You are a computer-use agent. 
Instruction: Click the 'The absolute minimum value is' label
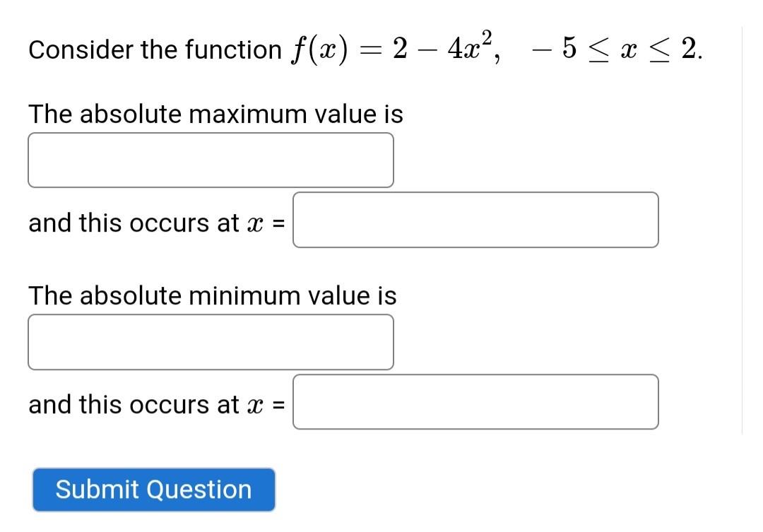pyautogui.click(x=211, y=296)
